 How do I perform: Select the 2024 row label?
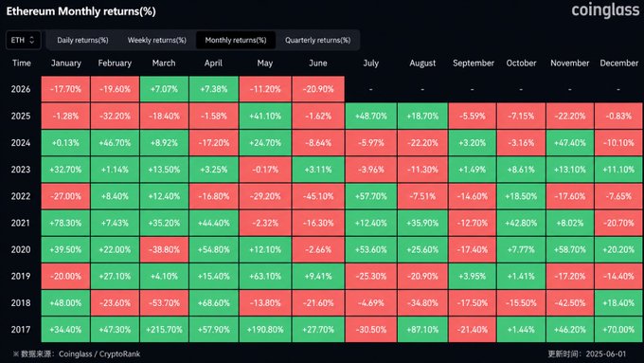pos(21,143)
